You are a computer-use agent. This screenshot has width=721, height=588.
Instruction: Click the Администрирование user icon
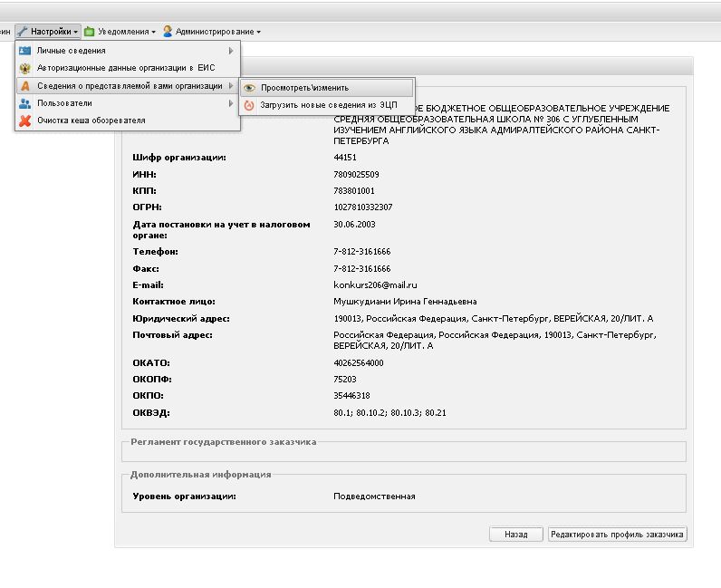pyautogui.click(x=168, y=32)
